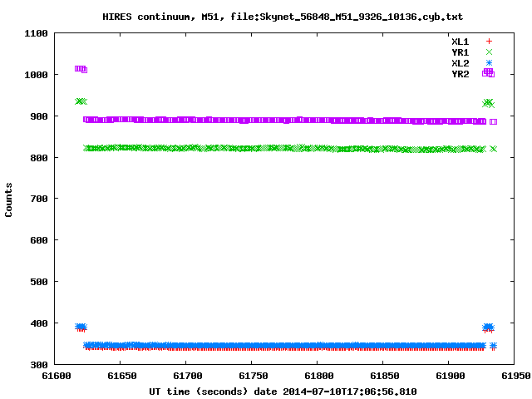Click y-axis tick value 600

point(39,240)
